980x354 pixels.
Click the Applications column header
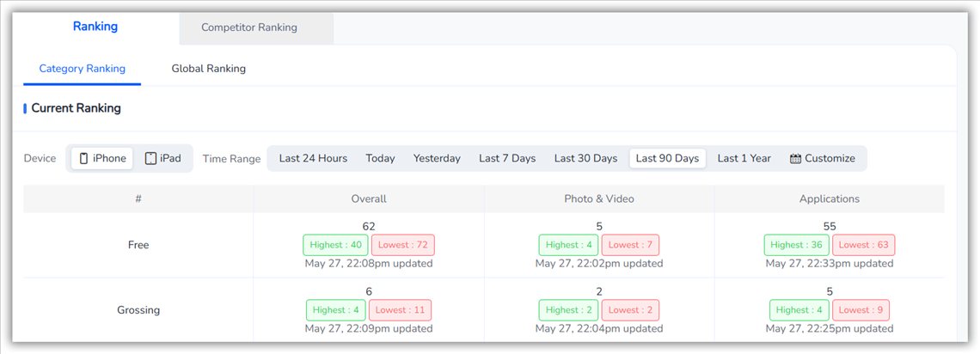[830, 199]
